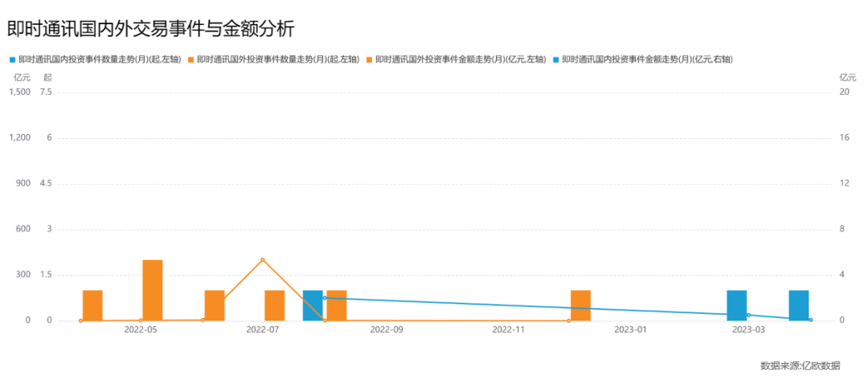Click the right axis value 12
The image size is (868, 383).
pos(844,184)
